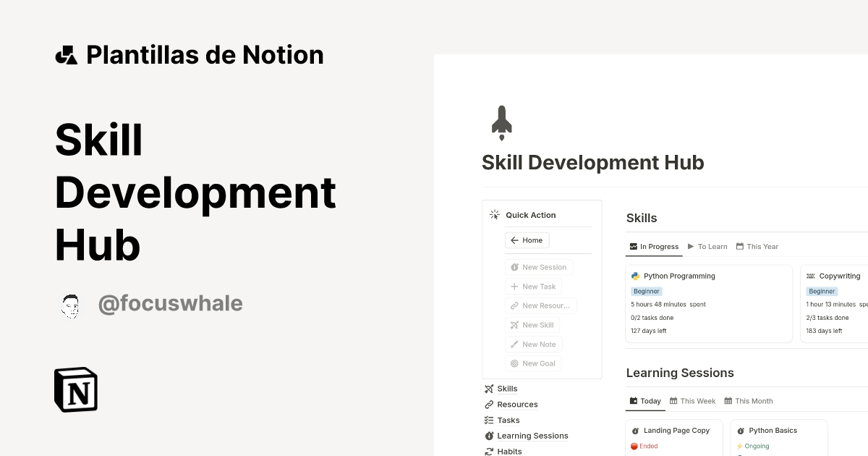Viewport: 868px width, 456px height.
Task: Click the Notion logo at bottom left
Action: [x=75, y=389]
